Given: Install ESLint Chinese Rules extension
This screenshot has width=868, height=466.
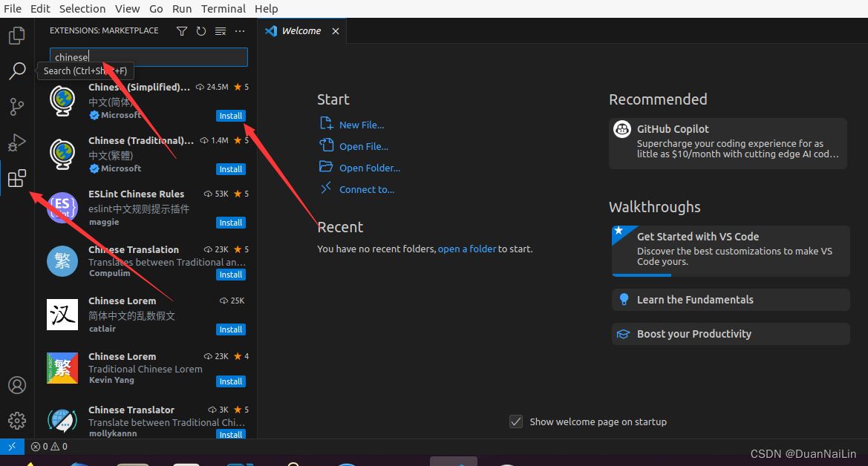Looking at the screenshot, I should (231, 223).
